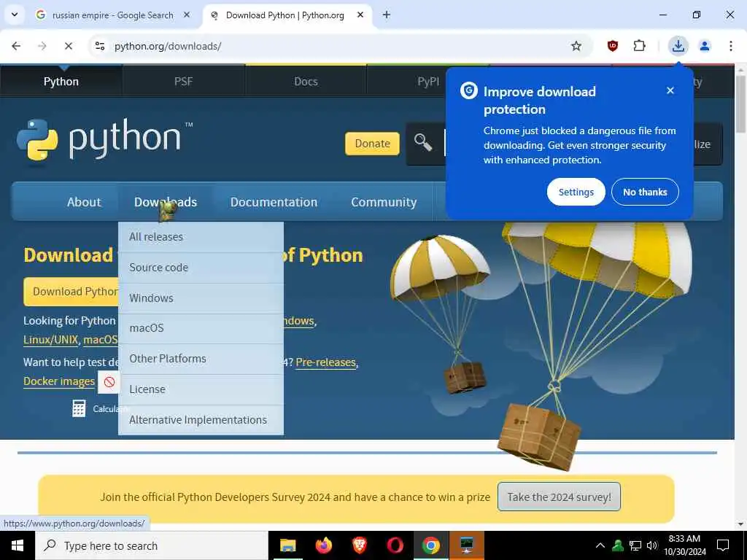Viewport: 747px width, 560px height.
Task: Select the PSF top navigation tab
Action: [x=183, y=82]
